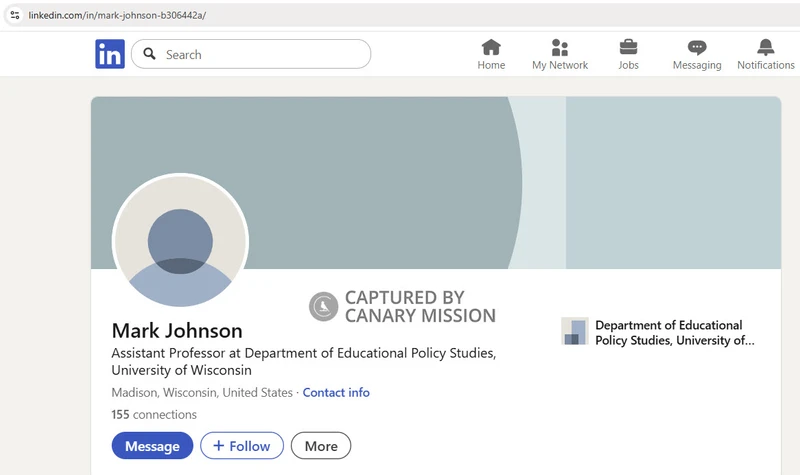Click the browser address bar URL
Viewport: 800px width, 475px height.
(x=117, y=15)
